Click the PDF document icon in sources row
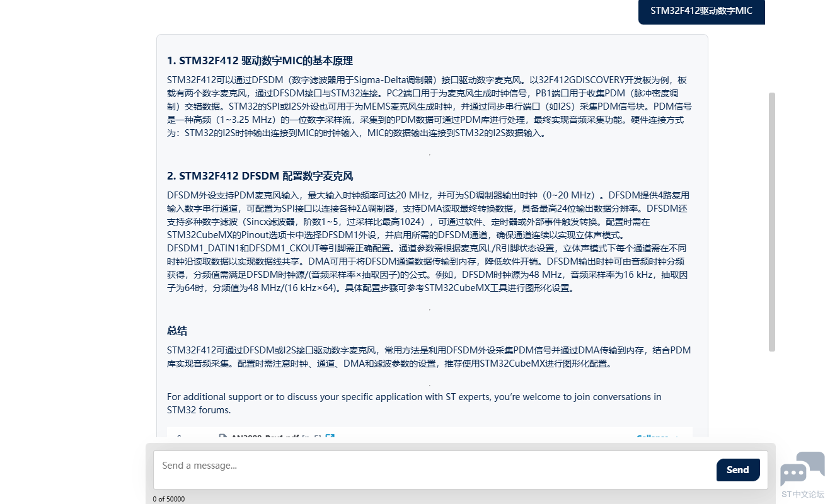 click(x=222, y=437)
